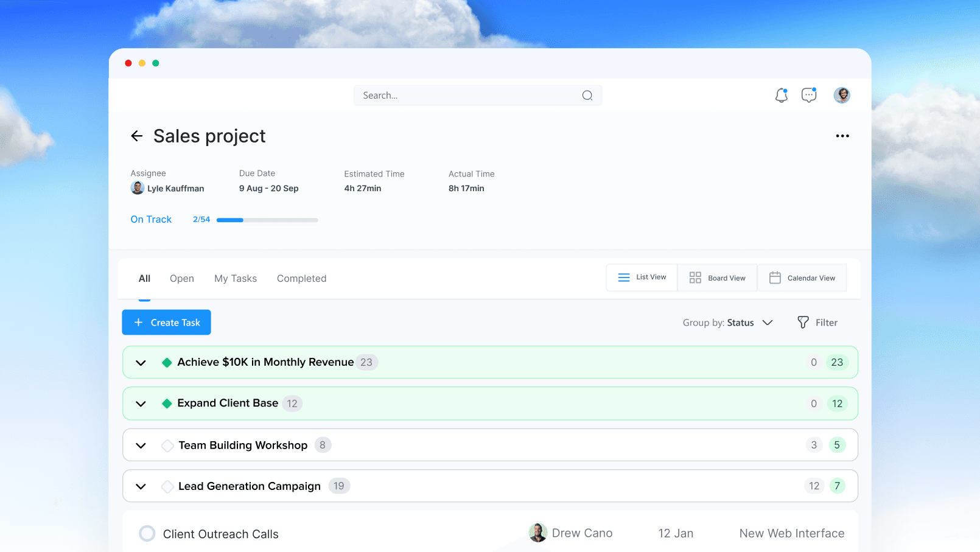Click the 9 Aug - 20 Sep due date
The height and width of the screenshot is (552, 980).
click(x=269, y=189)
